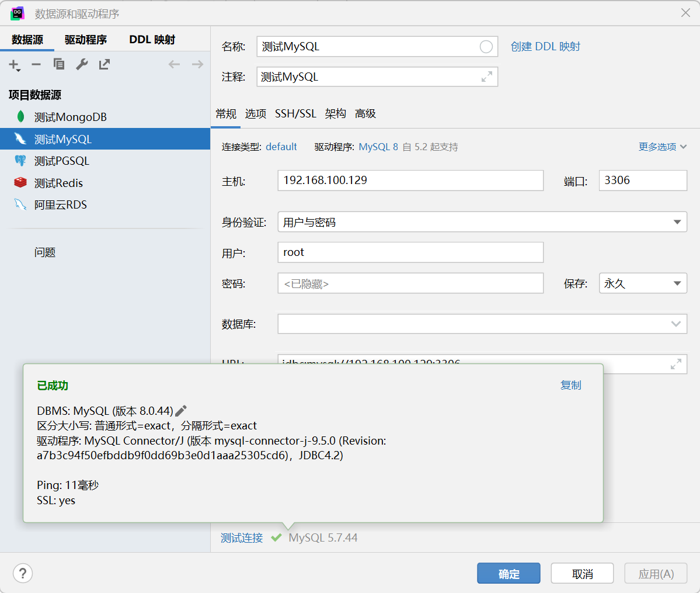Expand the URL field editor
Image resolution: width=700 pixels, height=593 pixels.
(x=676, y=364)
